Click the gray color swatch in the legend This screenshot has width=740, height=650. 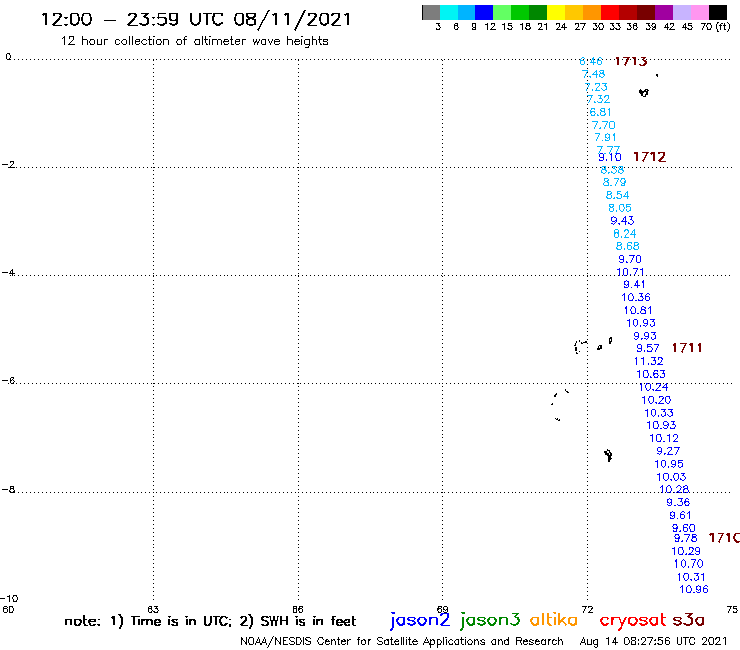coord(431,12)
